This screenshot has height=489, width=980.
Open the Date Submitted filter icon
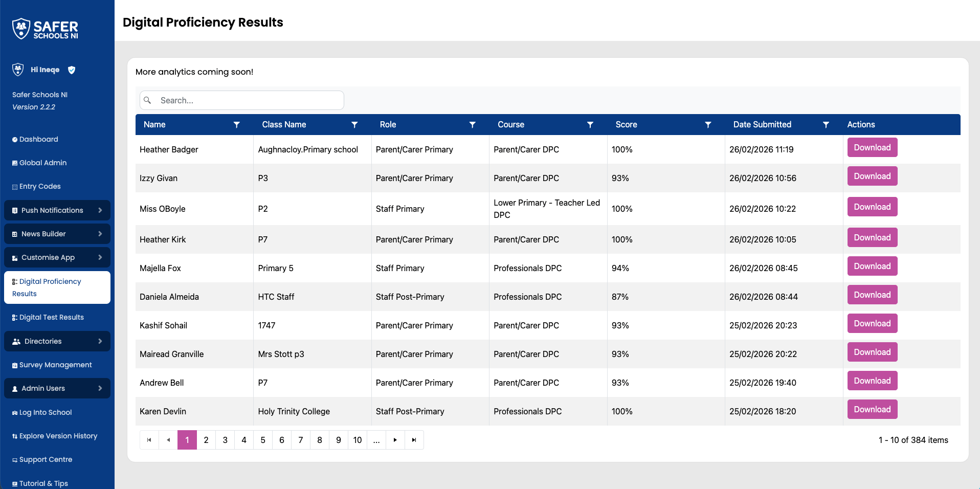point(826,125)
